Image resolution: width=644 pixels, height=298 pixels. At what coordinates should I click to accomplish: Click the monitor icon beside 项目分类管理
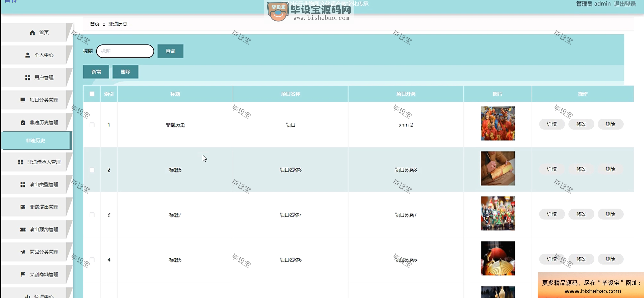point(23,100)
